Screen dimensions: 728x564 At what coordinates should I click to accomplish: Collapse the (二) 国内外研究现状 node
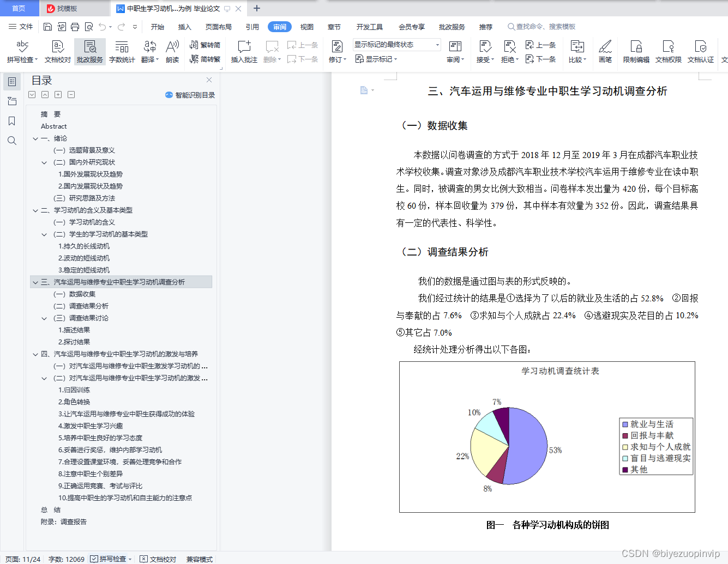tap(45, 162)
